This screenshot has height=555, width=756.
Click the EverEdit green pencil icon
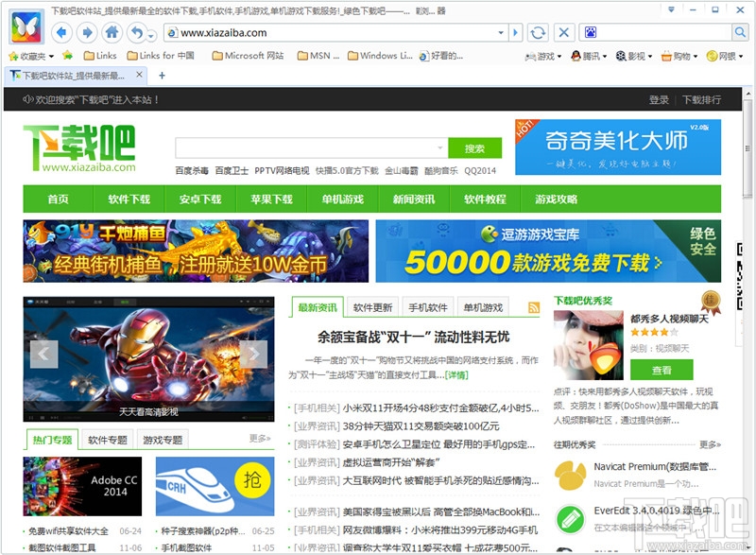point(571,520)
